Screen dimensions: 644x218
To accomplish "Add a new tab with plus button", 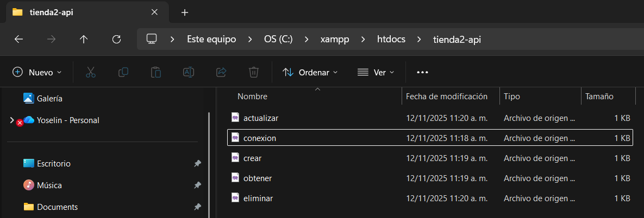I will (185, 12).
